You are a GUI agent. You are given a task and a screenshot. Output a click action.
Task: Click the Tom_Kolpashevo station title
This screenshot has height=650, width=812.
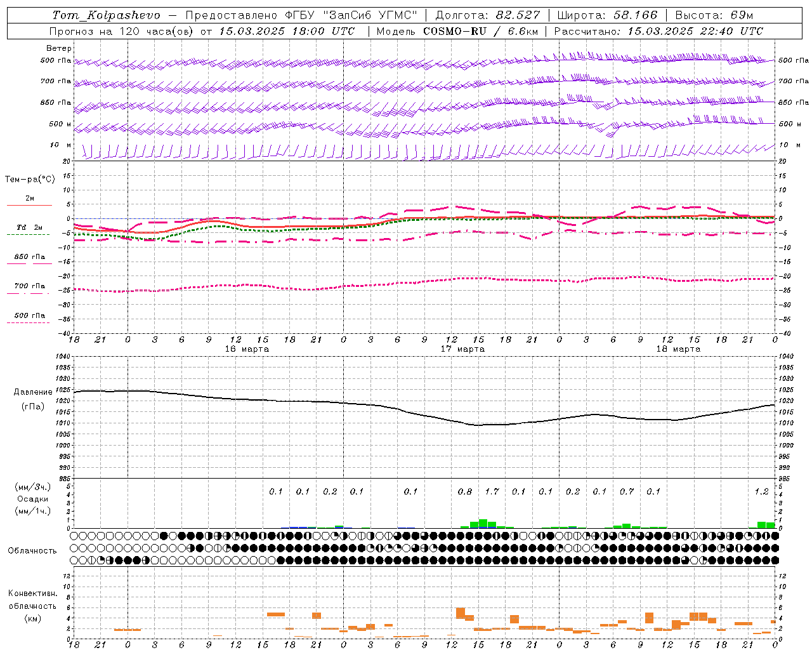tap(106, 15)
